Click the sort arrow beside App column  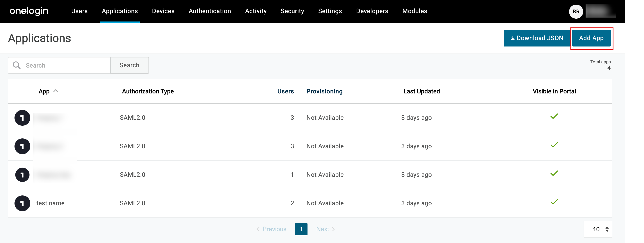click(56, 91)
